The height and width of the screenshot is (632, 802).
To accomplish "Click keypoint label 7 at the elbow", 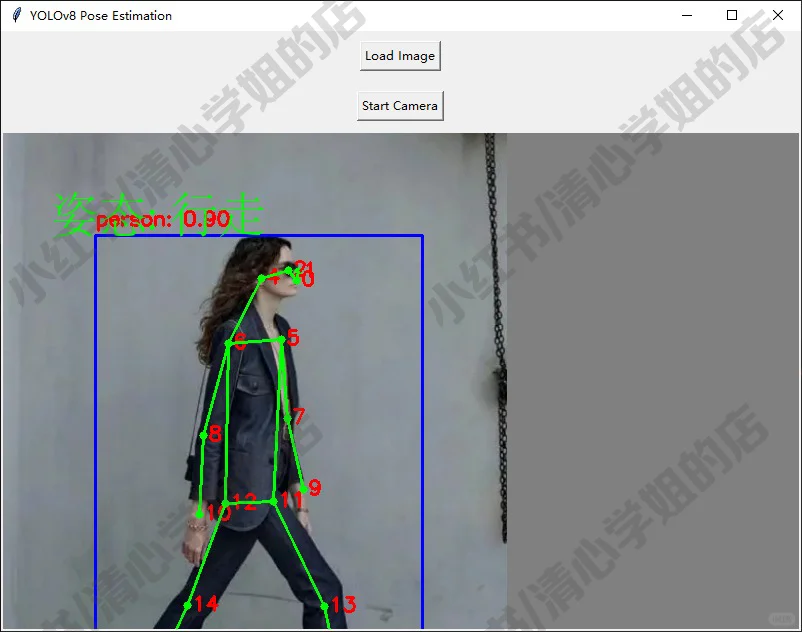I will coord(299,416).
